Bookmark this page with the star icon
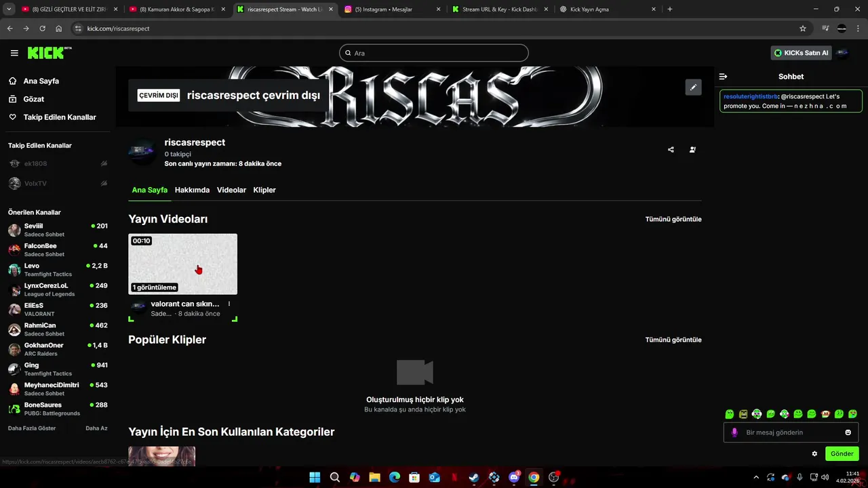This screenshot has width=868, height=488. click(803, 28)
